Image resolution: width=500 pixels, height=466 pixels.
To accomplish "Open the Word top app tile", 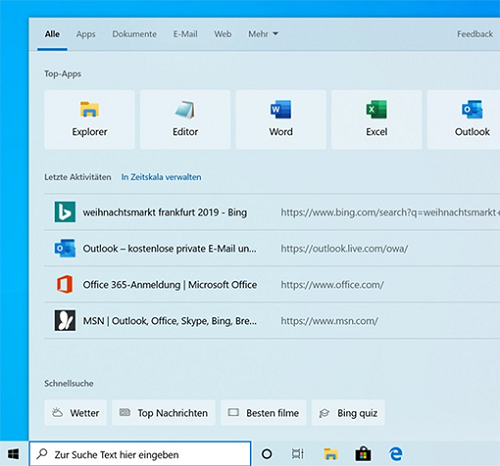I will pyautogui.click(x=281, y=119).
